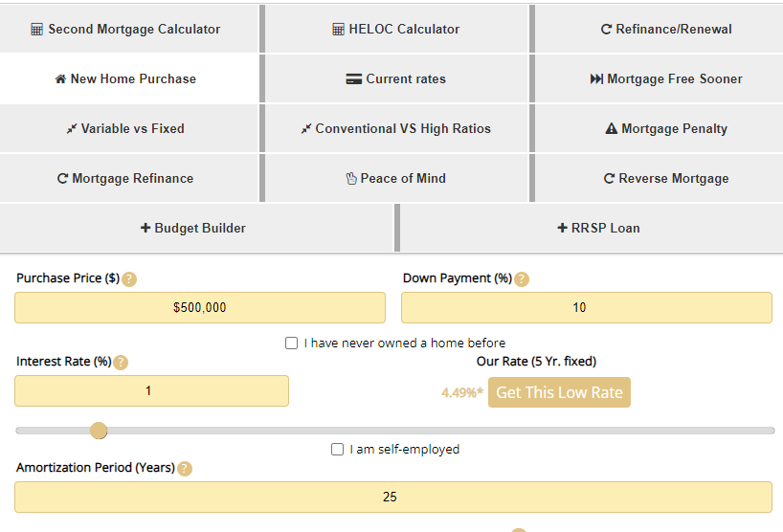
Task: Click the Purchase Price help question icon
Action: [x=129, y=279]
